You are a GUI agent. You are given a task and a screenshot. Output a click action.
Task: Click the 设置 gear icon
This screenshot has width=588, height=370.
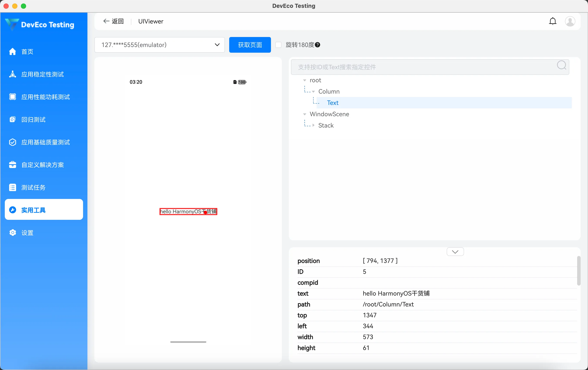[12, 233]
